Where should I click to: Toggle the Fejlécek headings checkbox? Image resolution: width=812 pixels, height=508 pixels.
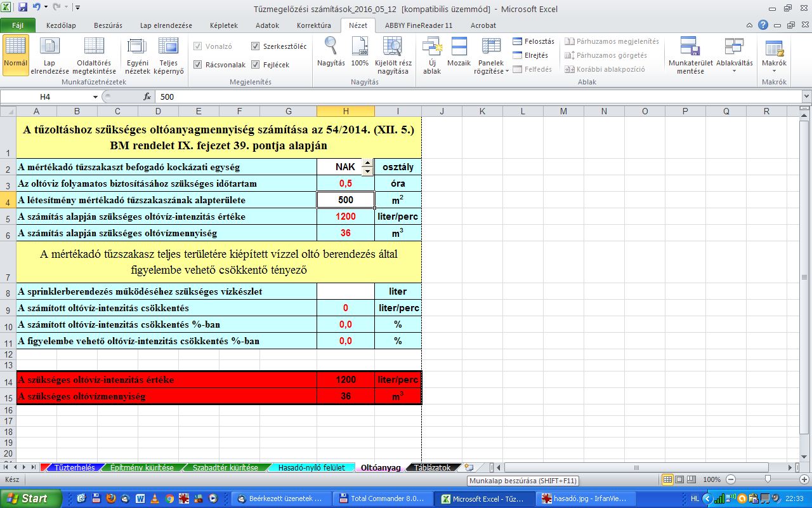point(255,65)
